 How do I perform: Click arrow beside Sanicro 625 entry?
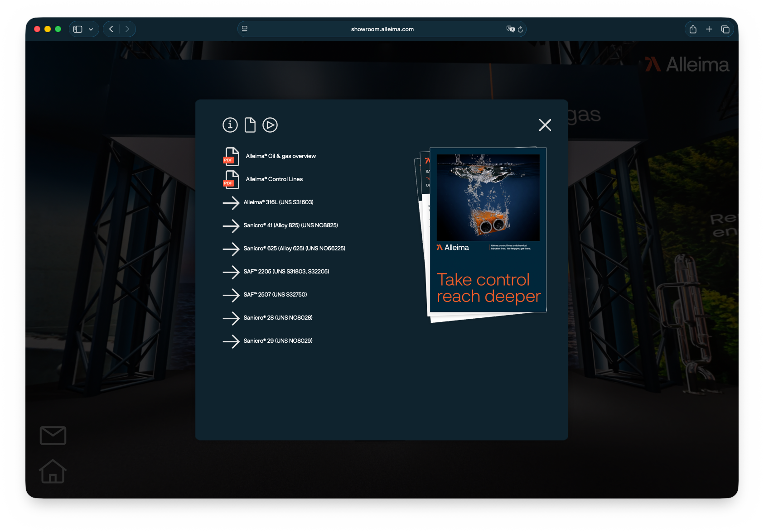pos(231,249)
